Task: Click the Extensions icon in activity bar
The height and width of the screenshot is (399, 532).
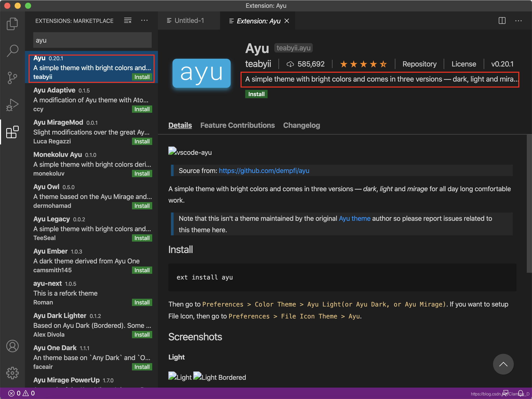Action: point(12,132)
